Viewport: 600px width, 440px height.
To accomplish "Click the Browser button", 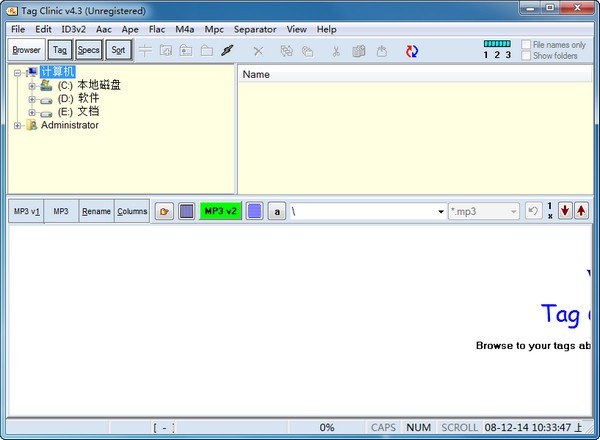I will pos(26,50).
